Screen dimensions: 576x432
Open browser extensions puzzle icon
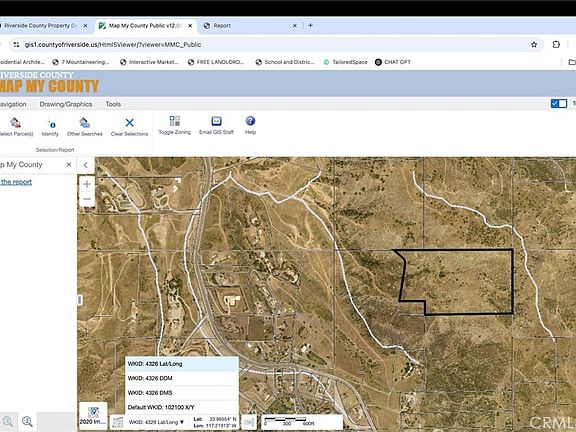pyautogui.click(x=556, y=44)
